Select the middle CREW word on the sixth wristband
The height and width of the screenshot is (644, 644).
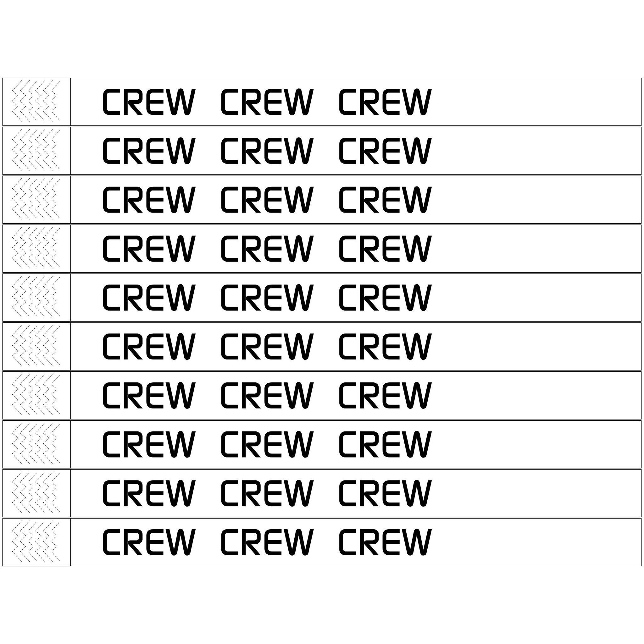coord(267,346)
